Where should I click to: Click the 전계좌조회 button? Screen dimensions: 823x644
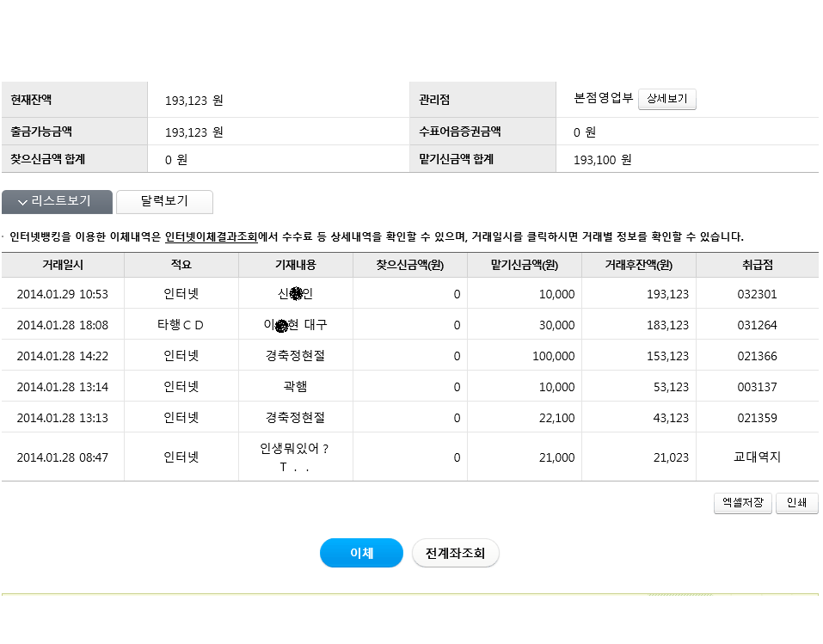click(455, 553)
